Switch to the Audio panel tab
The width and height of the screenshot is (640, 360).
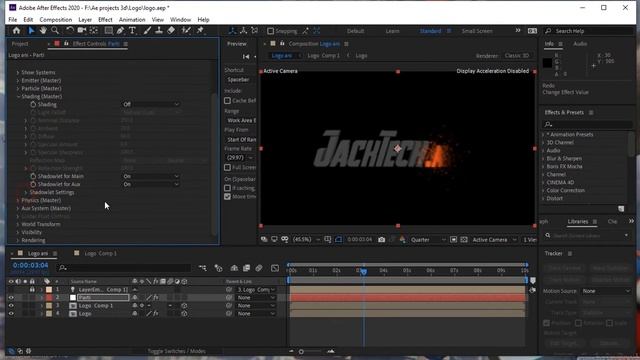(580, 44)
